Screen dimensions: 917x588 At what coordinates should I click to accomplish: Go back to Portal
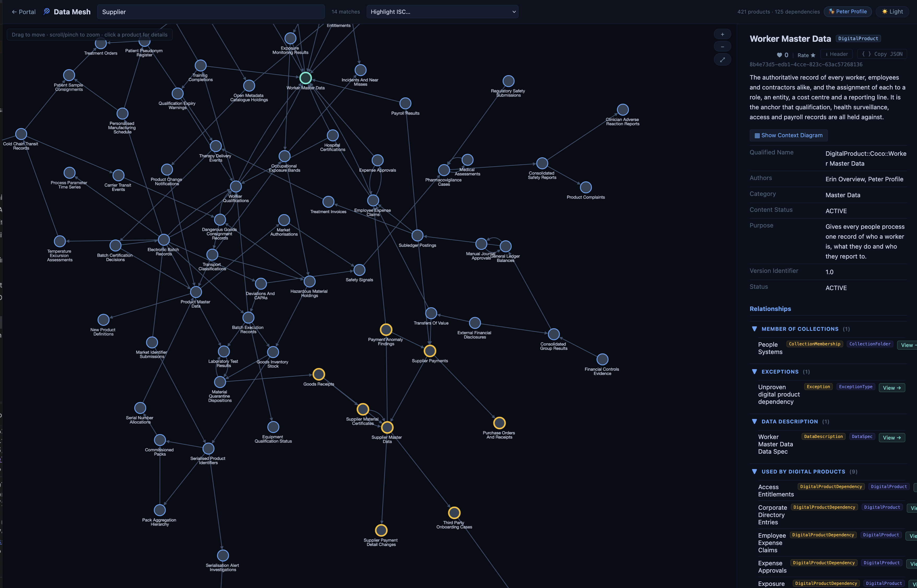[x=23, y=12]
